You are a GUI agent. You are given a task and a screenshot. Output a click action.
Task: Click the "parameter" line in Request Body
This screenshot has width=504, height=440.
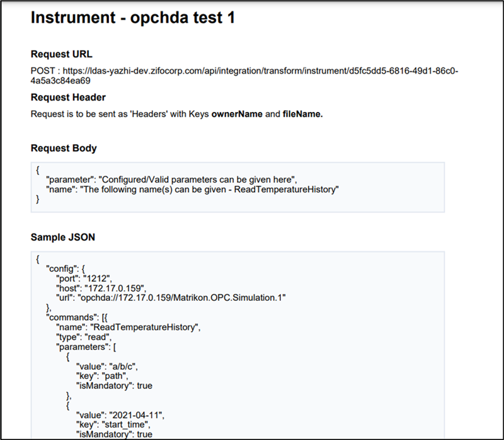[x=171, y=179]
